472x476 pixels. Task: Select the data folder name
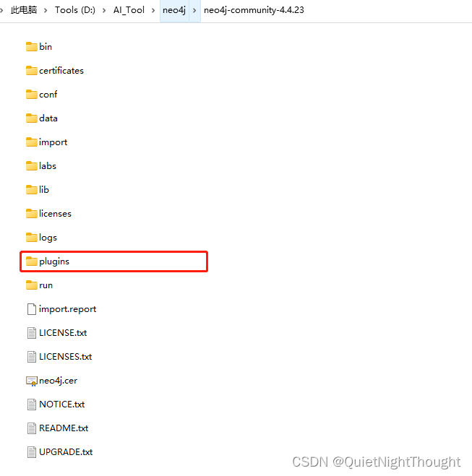[48, 118]
